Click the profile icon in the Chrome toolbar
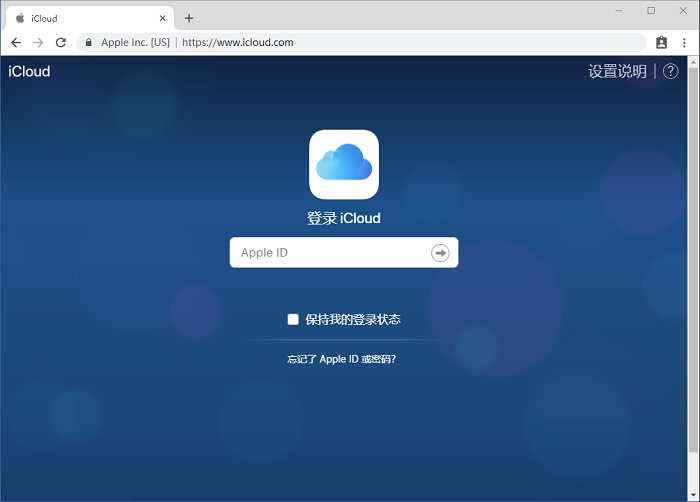Viewport: 700px width, 502px height. tap(661, 43)
